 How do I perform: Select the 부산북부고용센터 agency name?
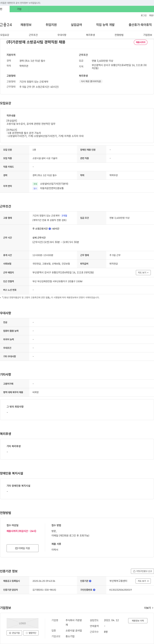[118, 581]
